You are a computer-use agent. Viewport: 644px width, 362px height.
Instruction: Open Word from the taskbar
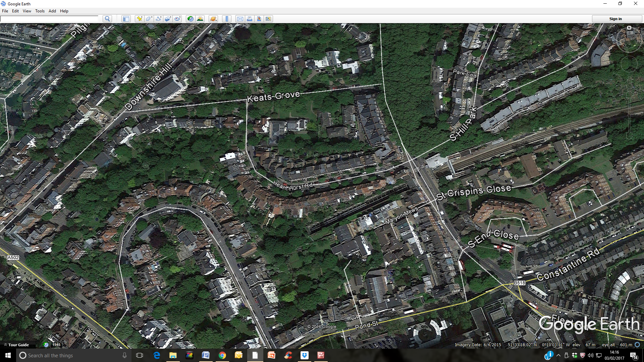pos(206,355)
